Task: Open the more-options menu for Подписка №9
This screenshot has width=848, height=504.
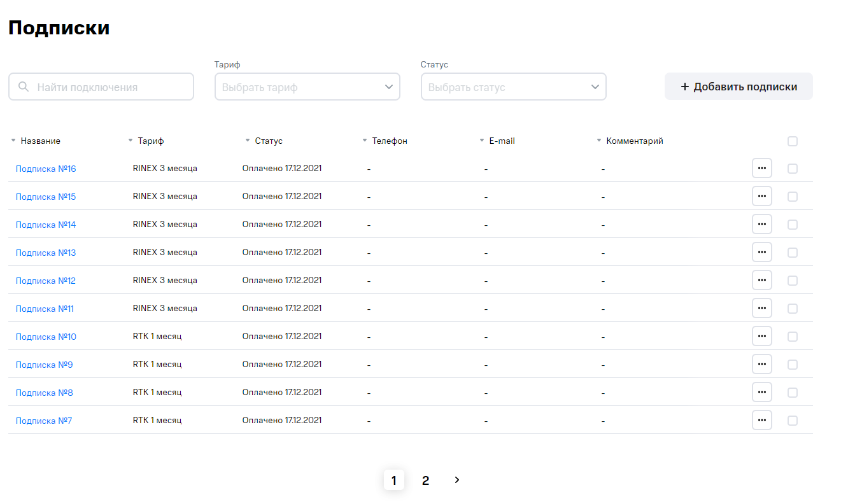Action: pyautogui.click(x=762, y=364)
